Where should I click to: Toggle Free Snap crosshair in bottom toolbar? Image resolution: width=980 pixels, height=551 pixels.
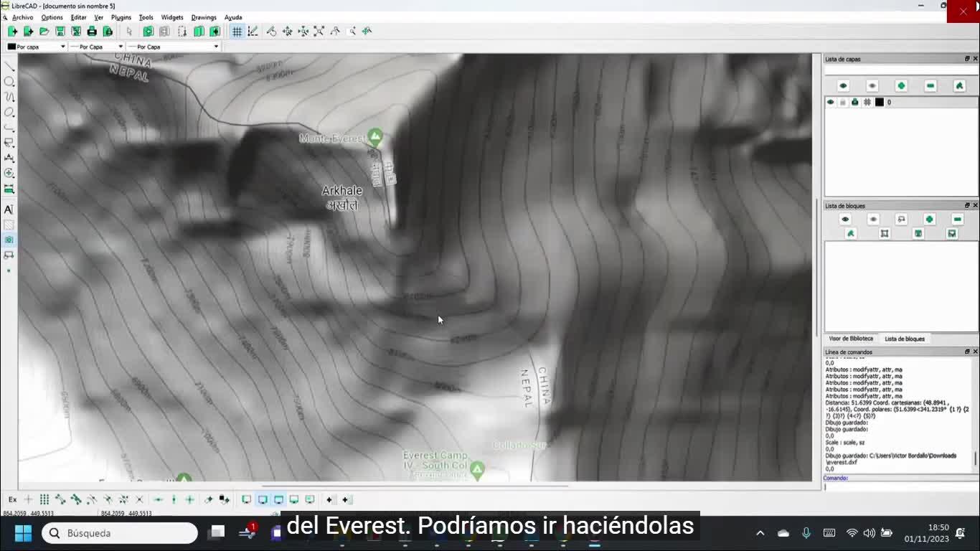coord(29,499)
